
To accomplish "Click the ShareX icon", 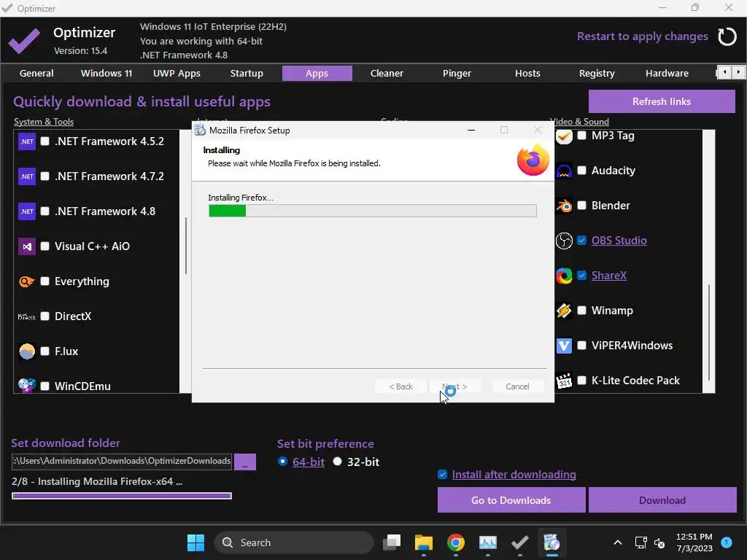I will click(564, 276).
